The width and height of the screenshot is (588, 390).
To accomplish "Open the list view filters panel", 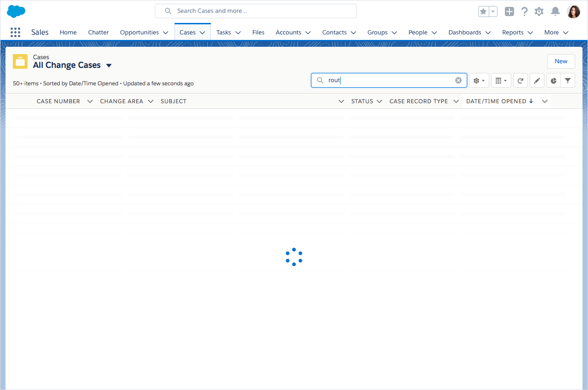I will 568,80.
